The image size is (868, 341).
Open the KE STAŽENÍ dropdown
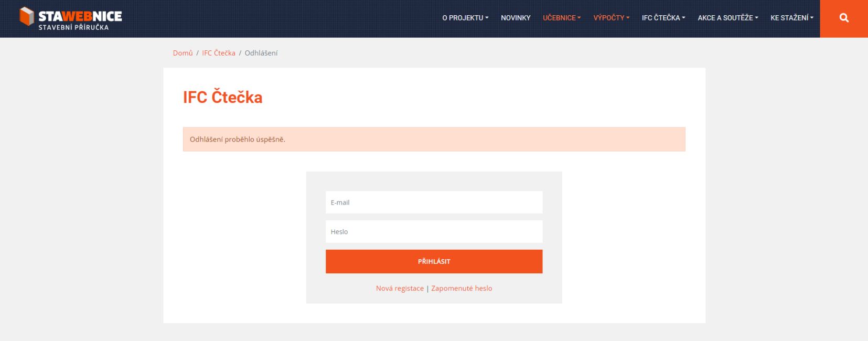[791, 18]
